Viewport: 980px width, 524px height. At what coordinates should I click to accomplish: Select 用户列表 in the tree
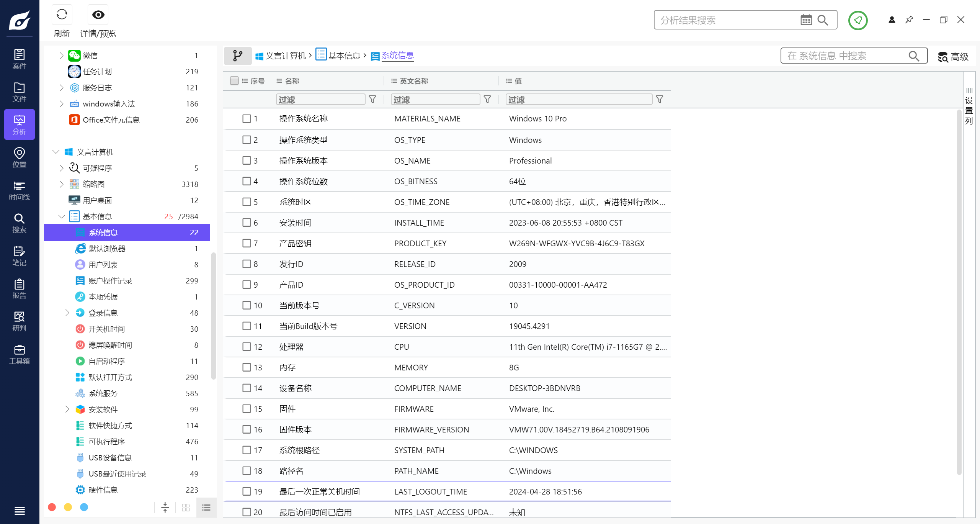(103, 265)
